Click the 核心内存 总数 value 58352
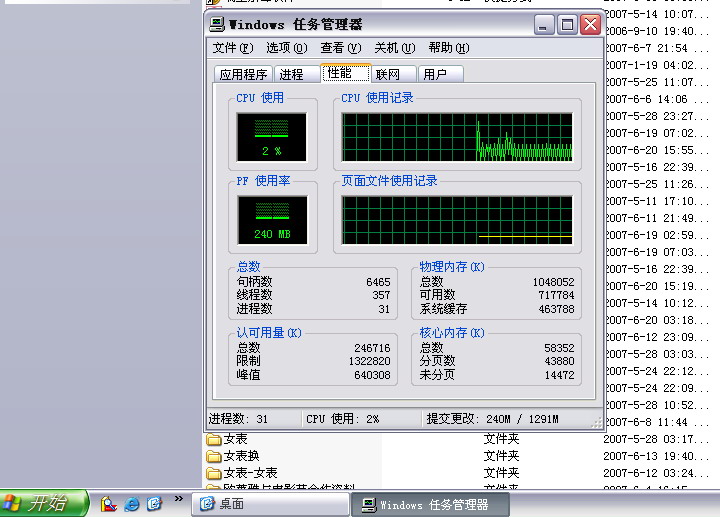720x517 pixels. (x=559, y=348)
